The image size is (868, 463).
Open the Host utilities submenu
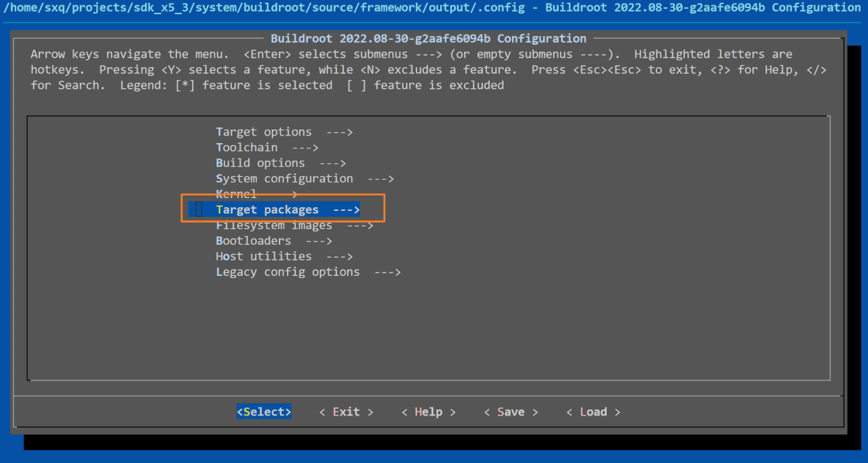tap(284, 256)
